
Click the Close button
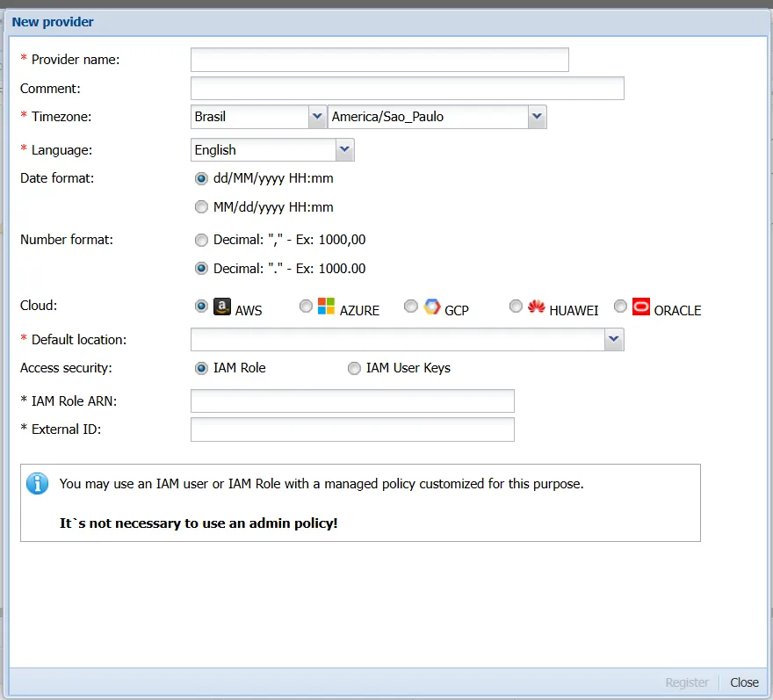coord(744,682)
